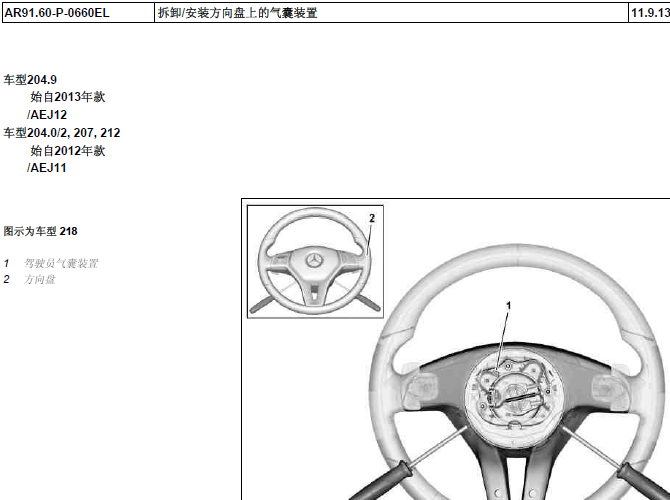Click legend item 2 方向盘
Image resolution: width=670 pixels, height=500 pixels.
tap(29, 279)
